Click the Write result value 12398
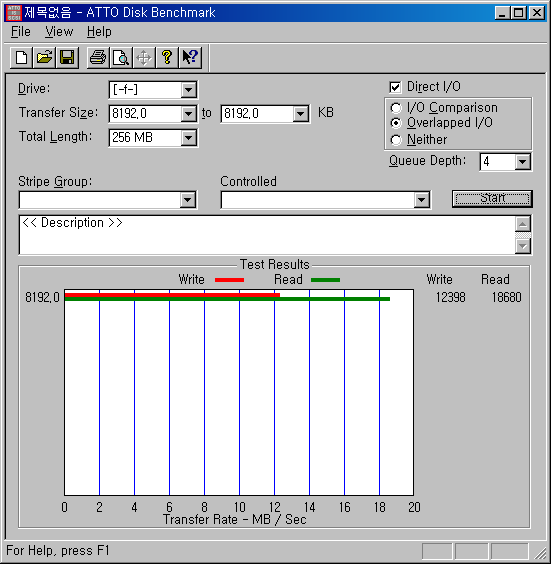The width and height of the screenshot is (551, 564). 450,297
